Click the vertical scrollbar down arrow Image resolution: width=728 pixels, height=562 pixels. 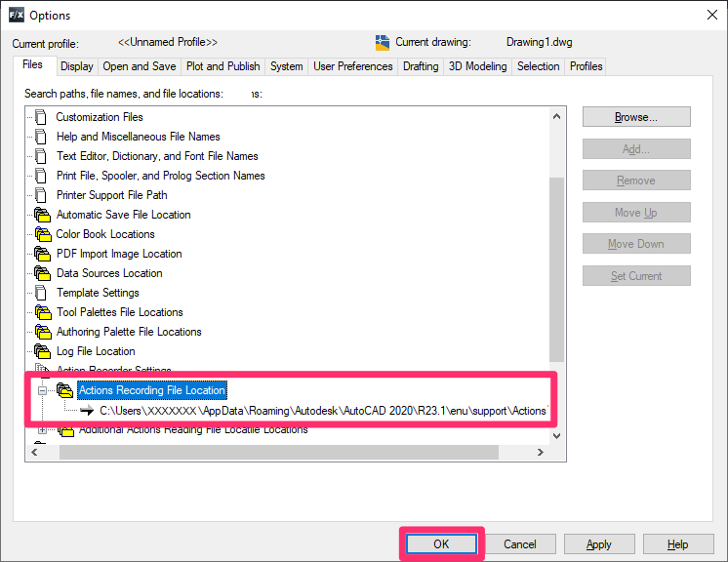(x=556, y=436)
